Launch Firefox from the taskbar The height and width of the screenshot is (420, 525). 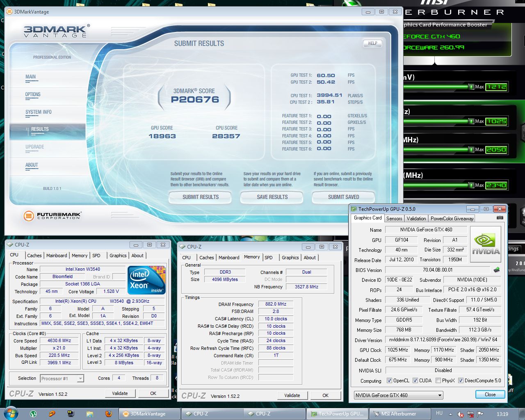tap(109, 414)
